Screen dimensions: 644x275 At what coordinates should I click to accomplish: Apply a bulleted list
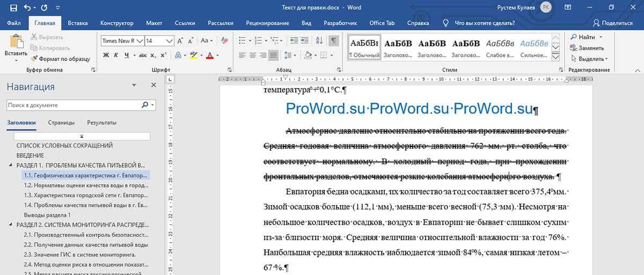tap(242, 40)
